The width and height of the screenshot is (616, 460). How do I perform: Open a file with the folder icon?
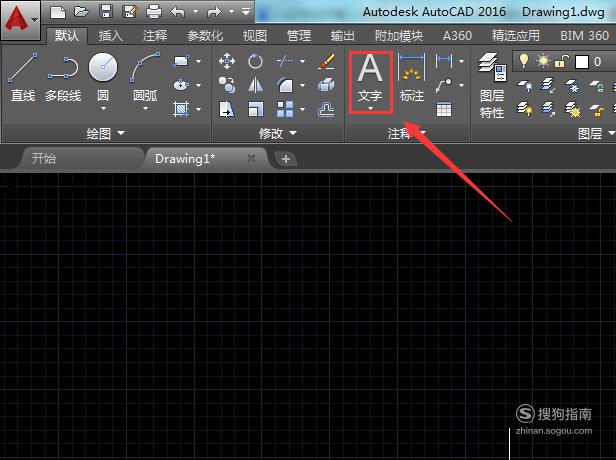81,12
